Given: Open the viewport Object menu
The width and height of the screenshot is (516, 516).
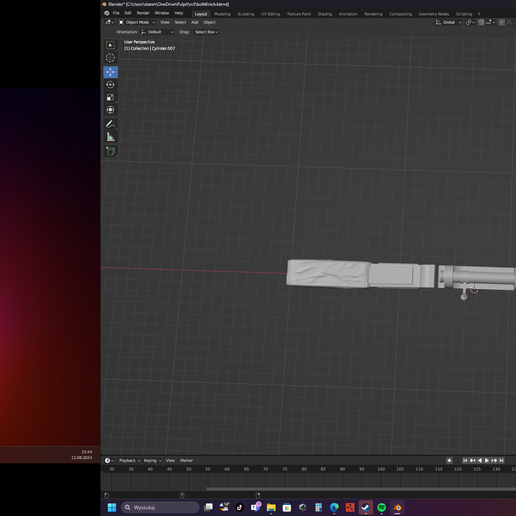Looking at the screenshot, I should coord(209,22).
